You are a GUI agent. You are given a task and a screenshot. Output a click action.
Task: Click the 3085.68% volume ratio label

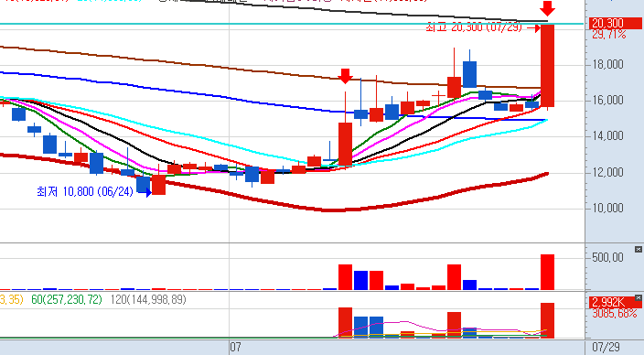pyautogui.click(x=615, y=314)
